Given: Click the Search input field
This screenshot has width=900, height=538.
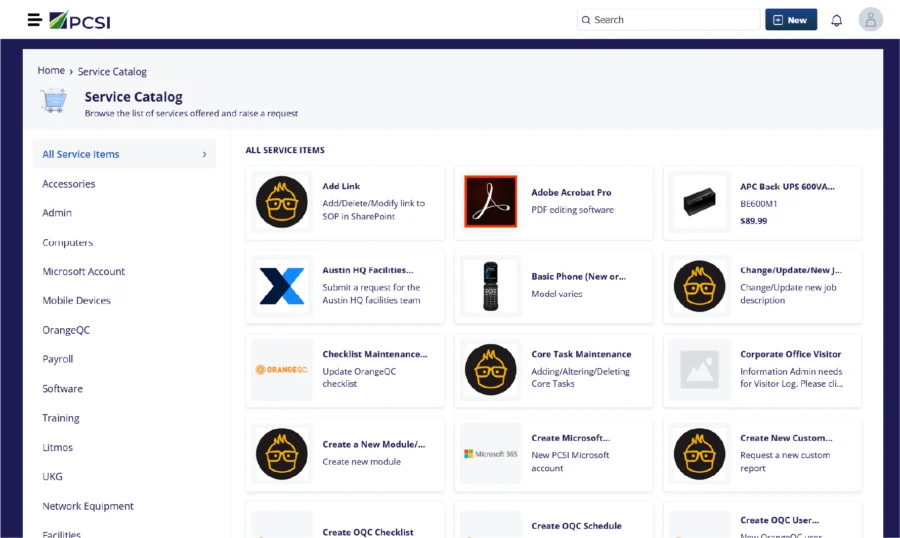Looking at the screenshot, I should tap(668, 20).
